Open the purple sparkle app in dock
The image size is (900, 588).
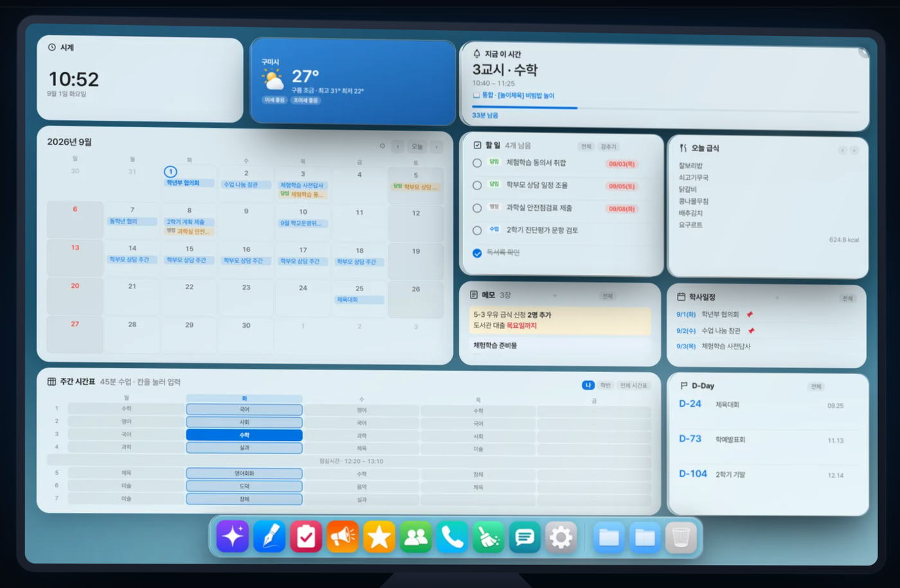[233, 536]
